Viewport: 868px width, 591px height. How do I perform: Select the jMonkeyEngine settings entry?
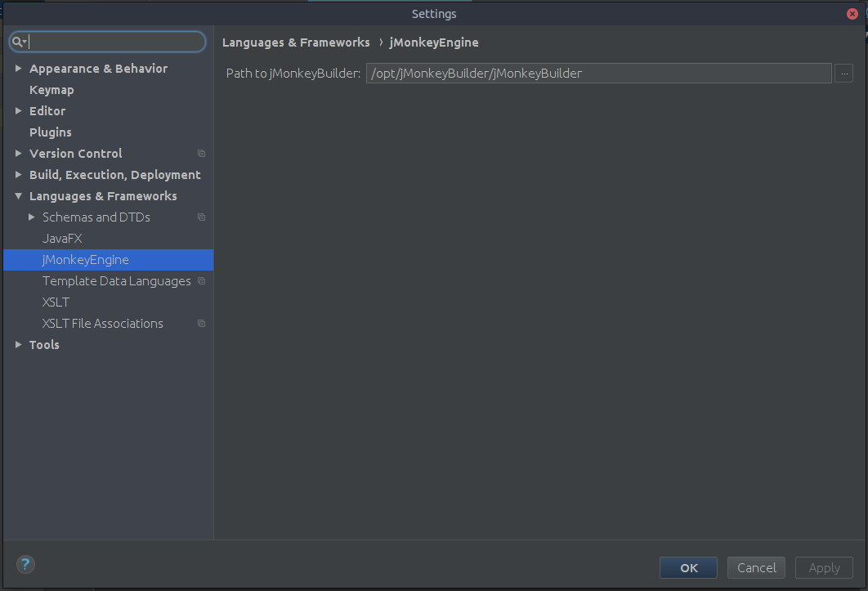(109, 260)
